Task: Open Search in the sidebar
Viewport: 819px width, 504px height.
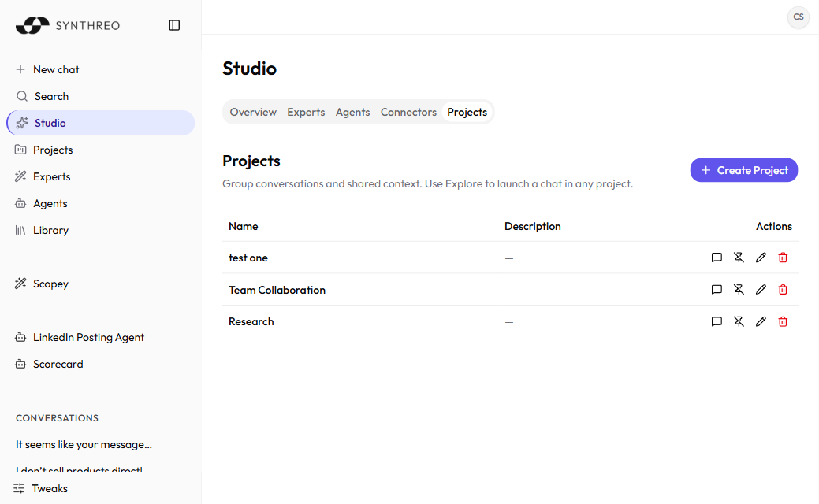Action: point(100,96)
